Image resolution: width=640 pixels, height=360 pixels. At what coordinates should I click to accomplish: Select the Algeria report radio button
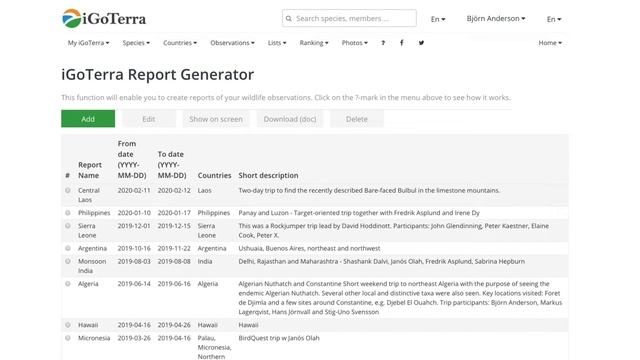click(x=68, y=284)
